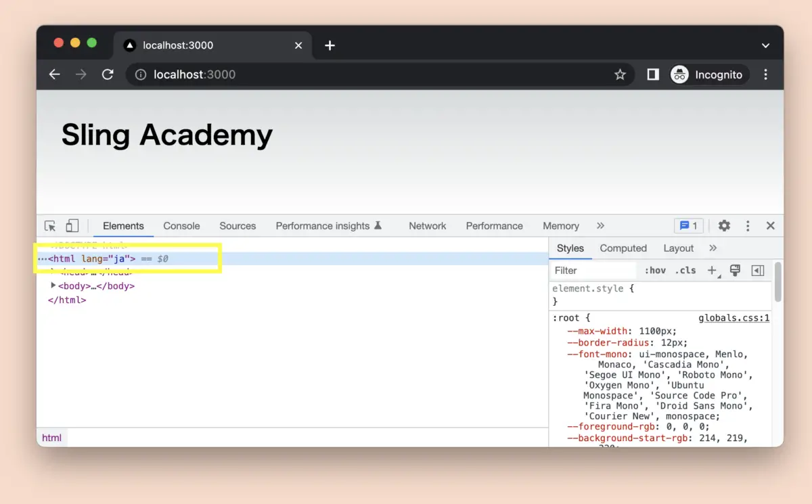This screenshot has width=812, height=504.
Task: Open the Sources tab
Action: click(x=238, y=226)
